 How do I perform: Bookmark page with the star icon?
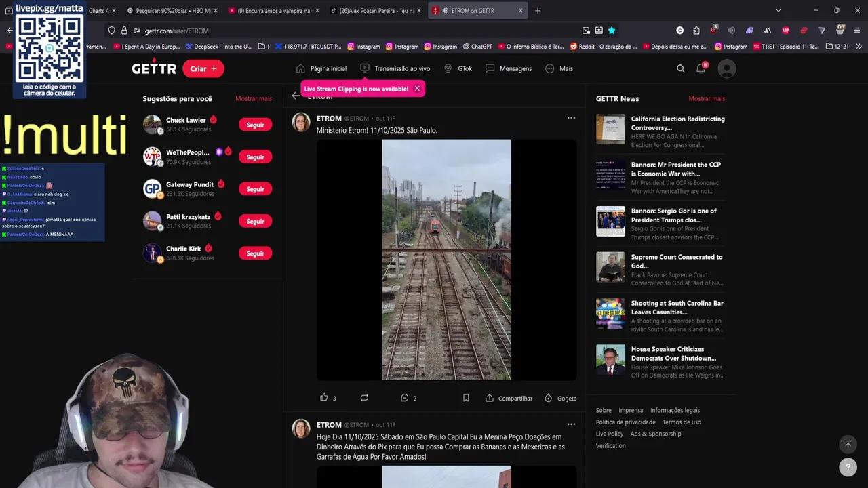[x=612, y=30]
